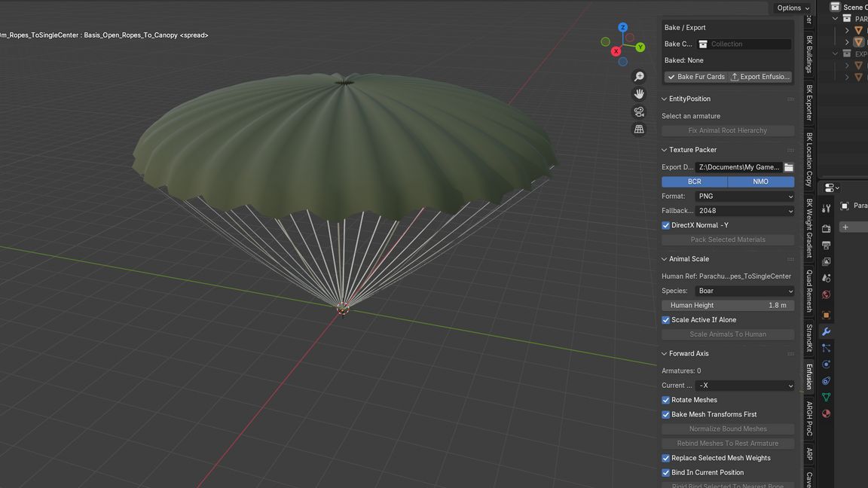The width and height of the screenshot is (868, 488).
Task: Open the Object properties orange square icon
Action: [826, 315]
